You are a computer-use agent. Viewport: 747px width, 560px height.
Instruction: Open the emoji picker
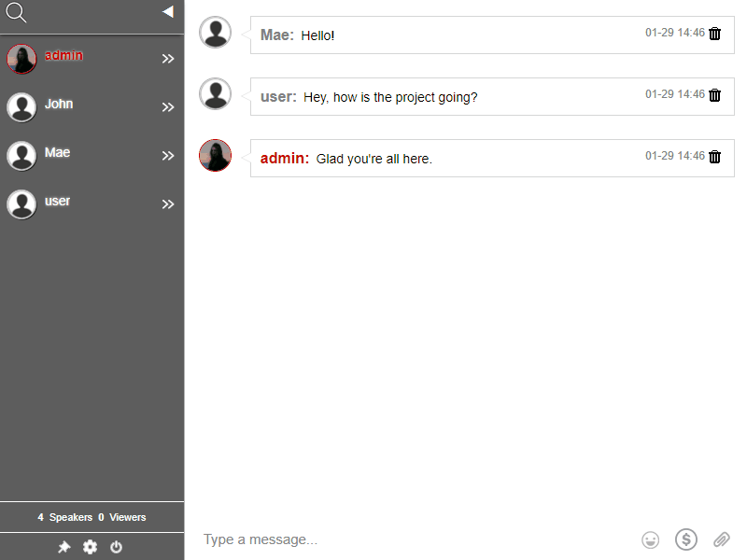point(651,539)
